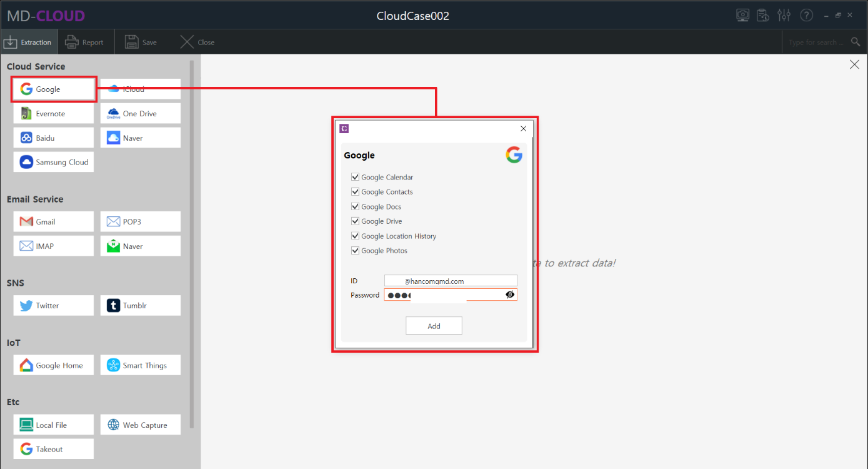Uncheck Google Docs checkbox
Image resolution: width=868 pixels, height=469 pixels.
(x=355, y=206)
